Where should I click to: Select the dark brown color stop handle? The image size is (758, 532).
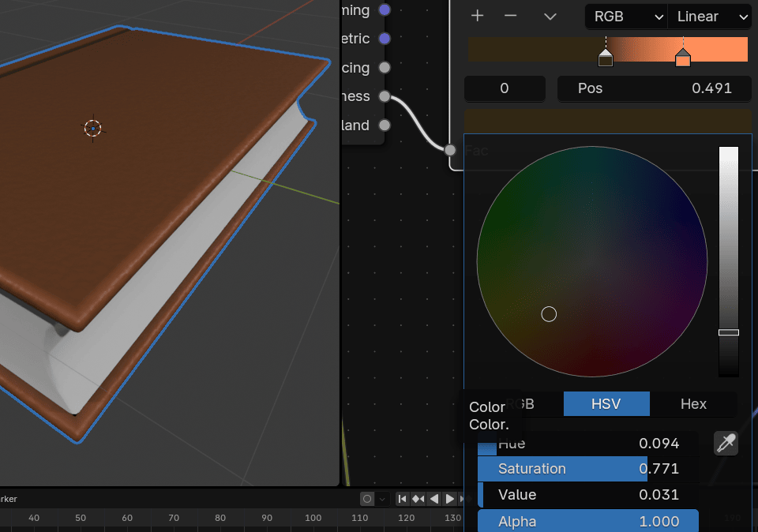tap(606, 59)
